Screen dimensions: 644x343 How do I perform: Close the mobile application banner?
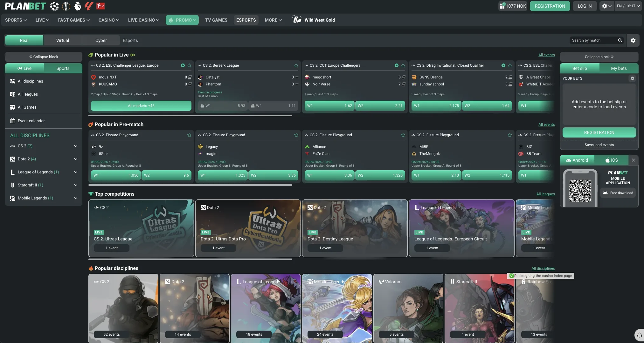634,160
